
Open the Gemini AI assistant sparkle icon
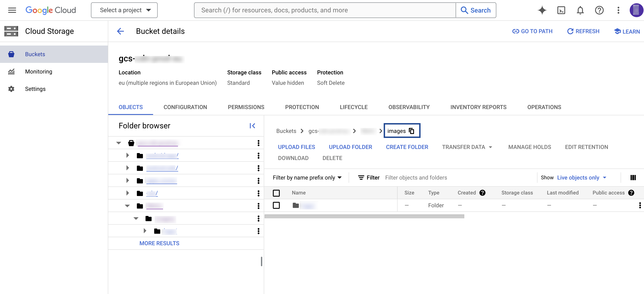[542, 10]
